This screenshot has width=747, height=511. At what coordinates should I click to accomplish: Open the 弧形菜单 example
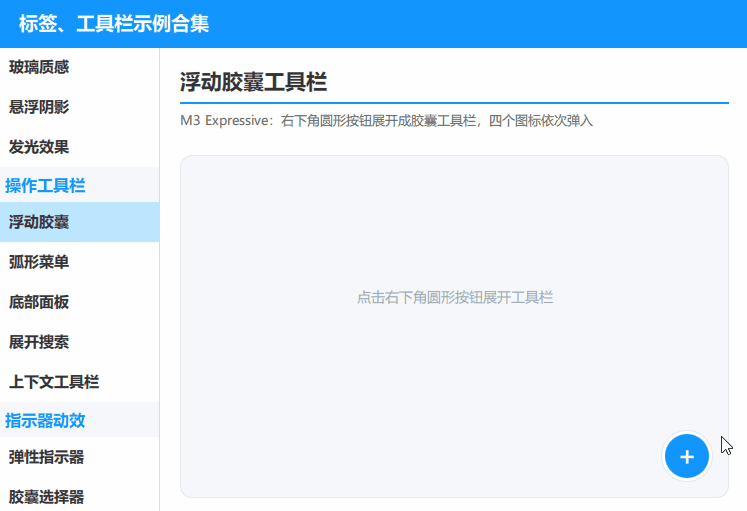click(80, 262)
